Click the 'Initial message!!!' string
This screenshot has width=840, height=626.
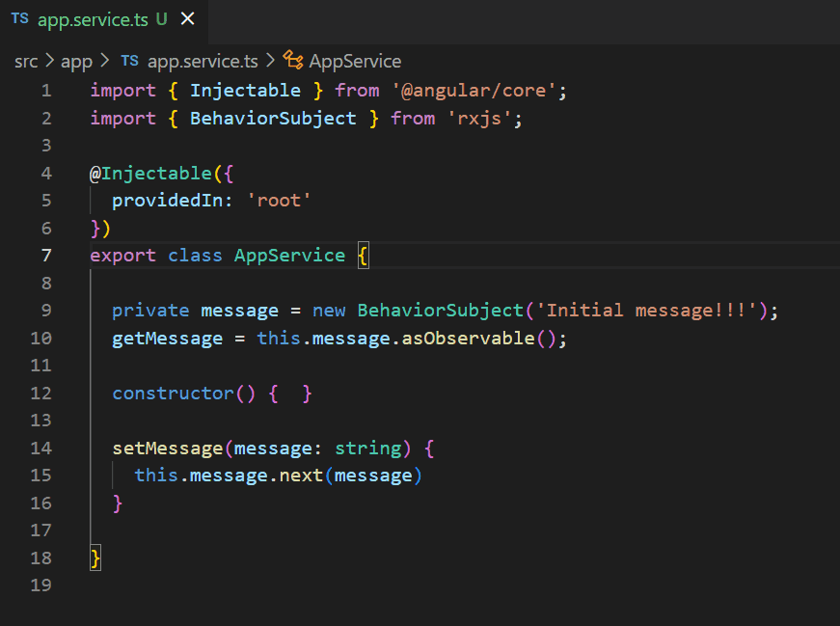pos(646,311)
